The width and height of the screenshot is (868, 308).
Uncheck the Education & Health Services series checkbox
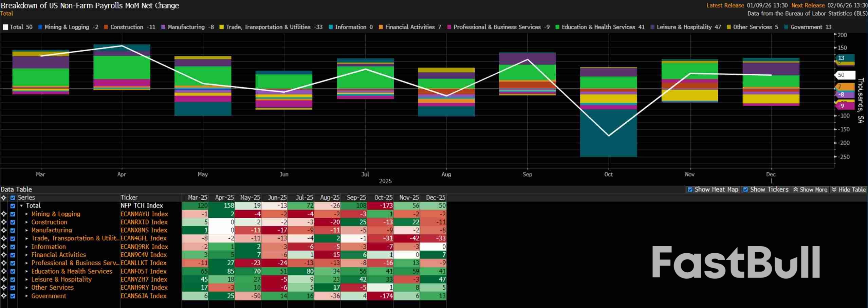click(x=13, y=271)
